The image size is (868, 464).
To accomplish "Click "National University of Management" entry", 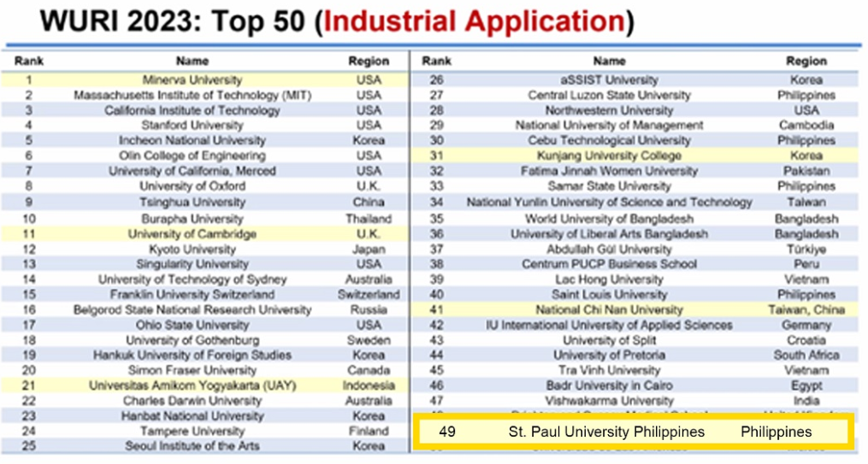I will (609, 126).
